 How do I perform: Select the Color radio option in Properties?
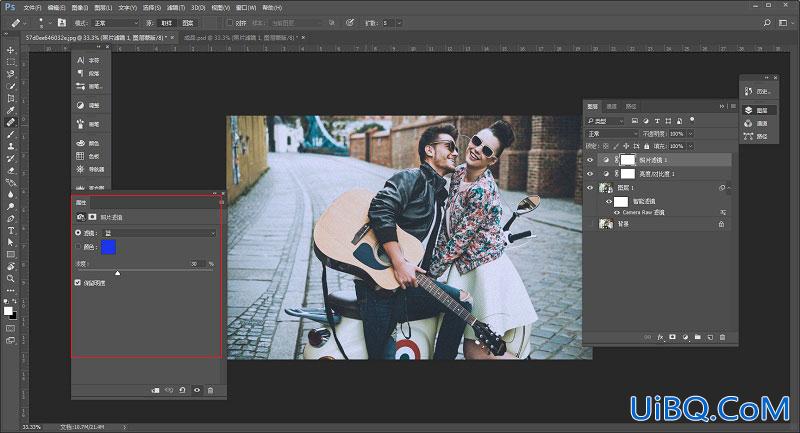tap(78, 247)
